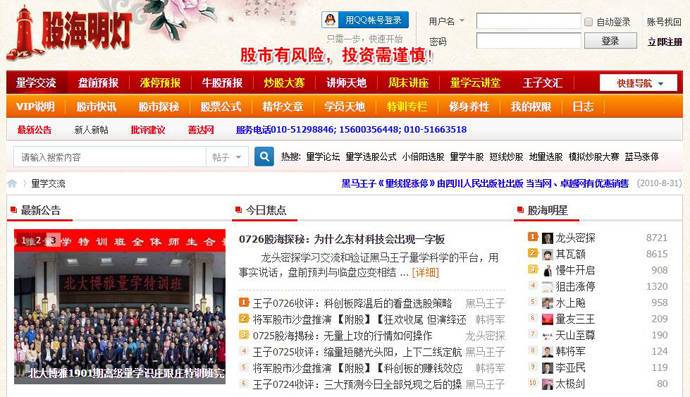Select slide 3 on the announcement carousel
This screenshot has height=397, width=690.
pos(53,240)
